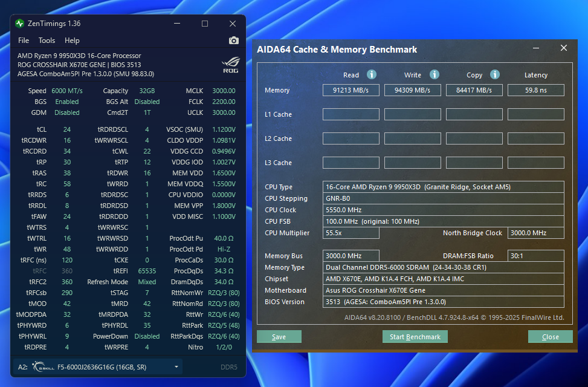Click the Save button in AIDA64

(x=279, y=337)
